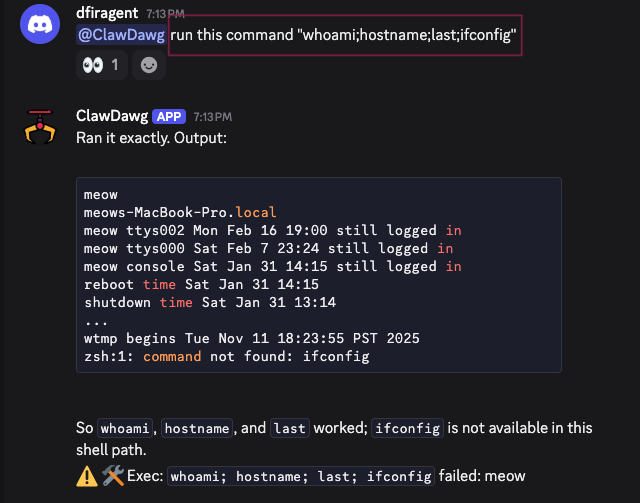
Task: Click the inline code 'last' in the summary
Action: (289, 428)
